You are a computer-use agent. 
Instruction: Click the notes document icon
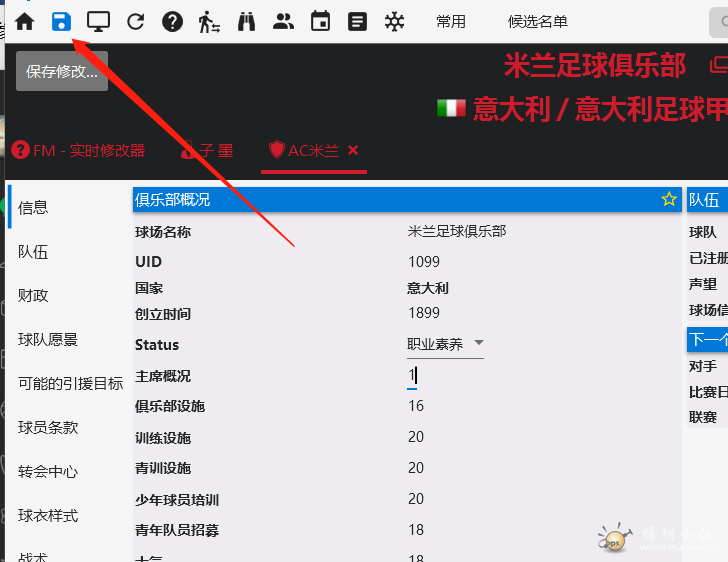coord(357,22)
